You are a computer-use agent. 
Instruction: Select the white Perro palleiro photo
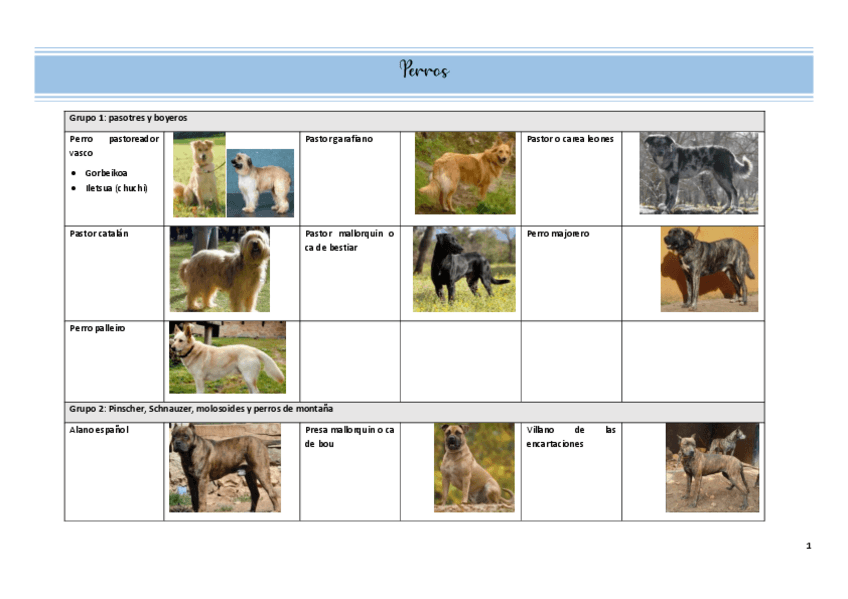pyautogui.click(x=227, y=357)
